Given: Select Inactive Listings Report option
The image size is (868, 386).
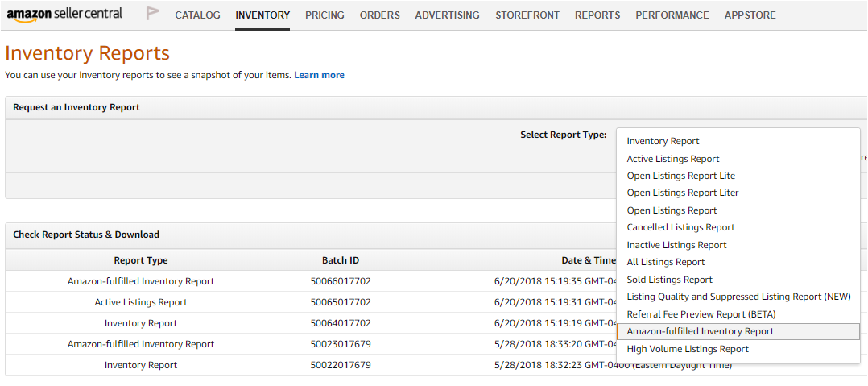Looking at the screenshot, I should click(x=738, y=245).
